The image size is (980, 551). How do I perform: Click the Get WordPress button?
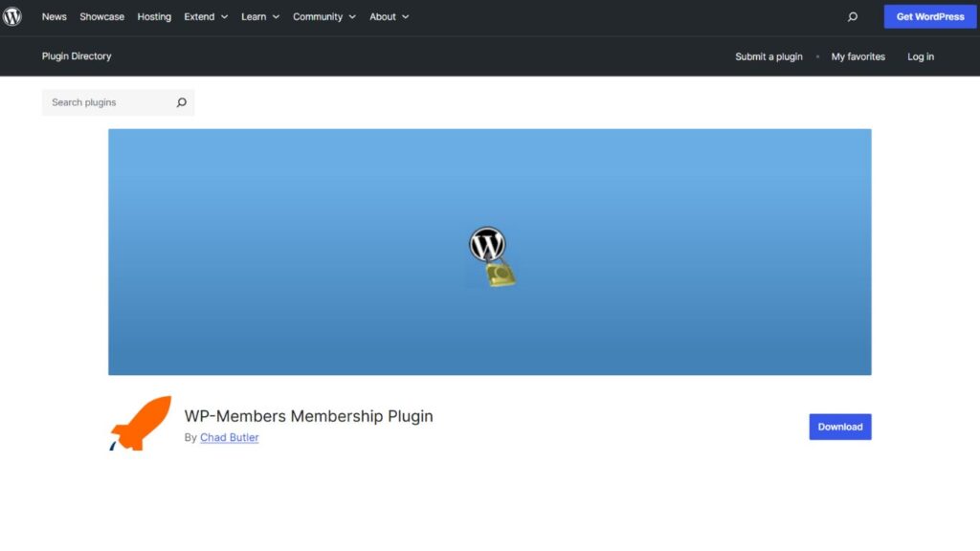pos(929,16)
